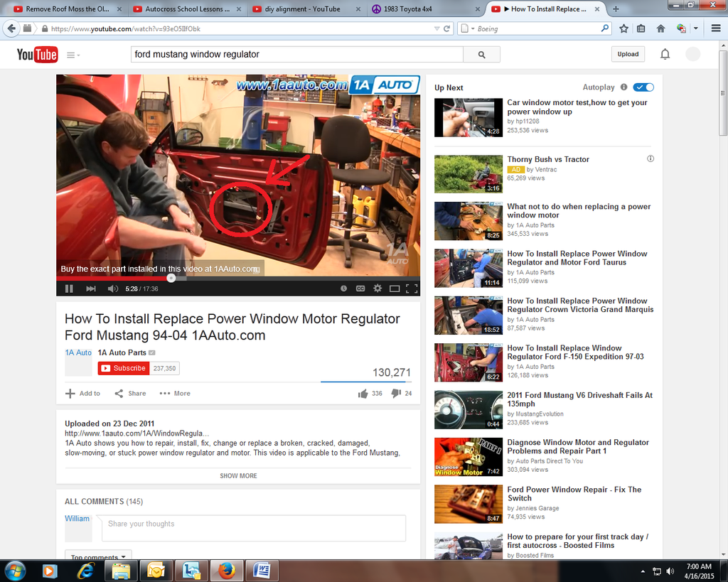Share this video
The image size is (728, 582).
(x=131, y=393)
